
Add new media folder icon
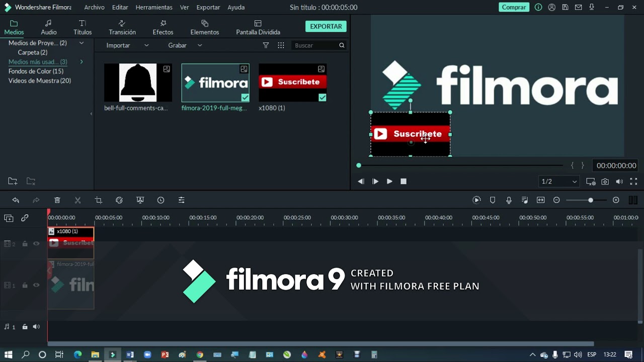click(13, 182)
